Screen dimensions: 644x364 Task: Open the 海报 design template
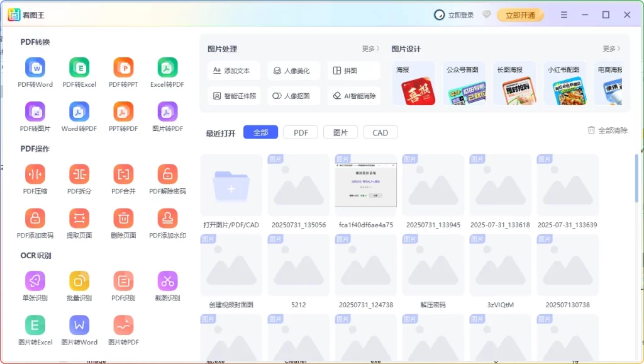414,84
